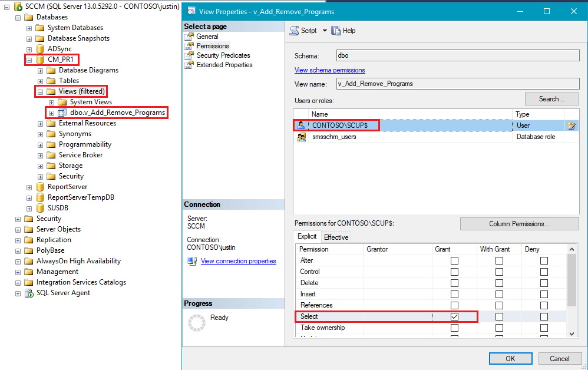Click the Storage folder icon
This screenshot has width=588, height=370.
click(x=51, y=166)
